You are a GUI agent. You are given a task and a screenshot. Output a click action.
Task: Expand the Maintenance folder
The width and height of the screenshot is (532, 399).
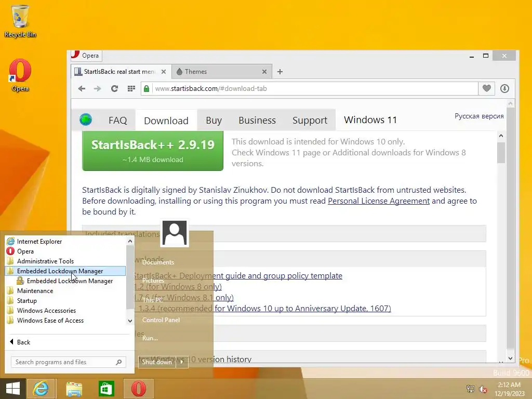click(x=65, y=290)
